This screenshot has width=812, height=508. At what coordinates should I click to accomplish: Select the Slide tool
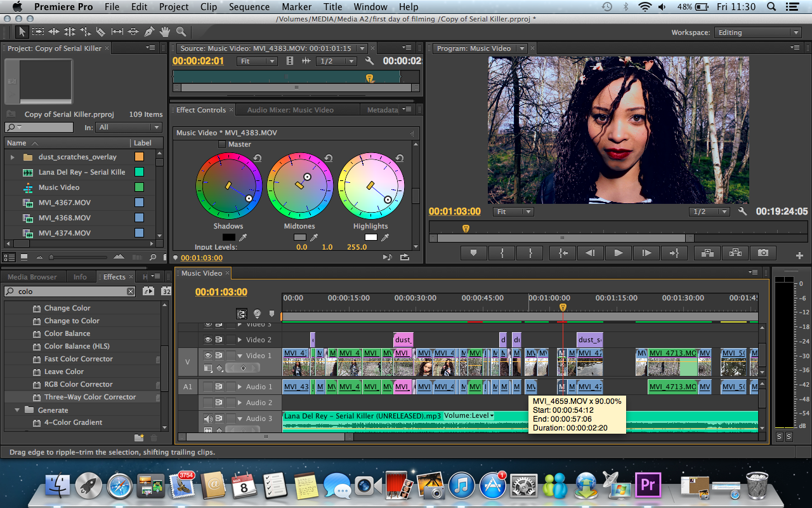pos(133,32)
